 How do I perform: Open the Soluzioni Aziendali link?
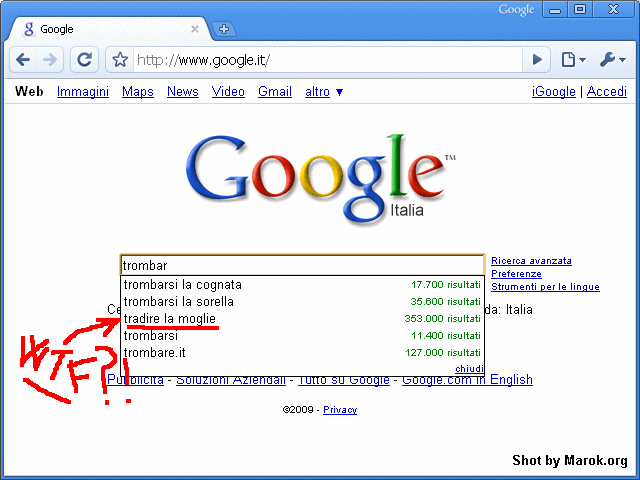pyautogui.click(x=231, y=380)
